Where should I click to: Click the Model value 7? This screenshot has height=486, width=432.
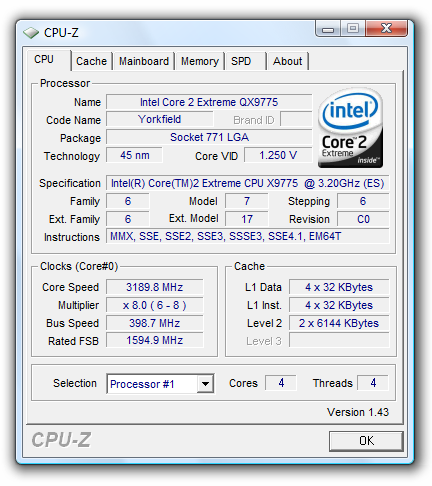[247, 201]
